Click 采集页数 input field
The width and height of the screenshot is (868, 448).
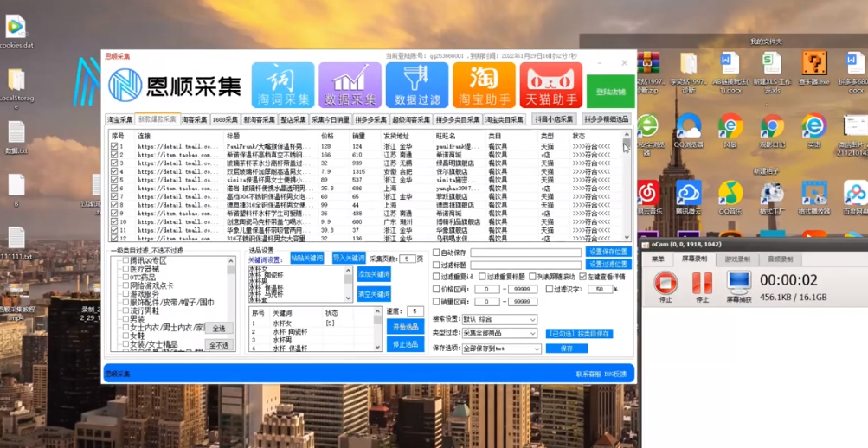tap(407, 259)
